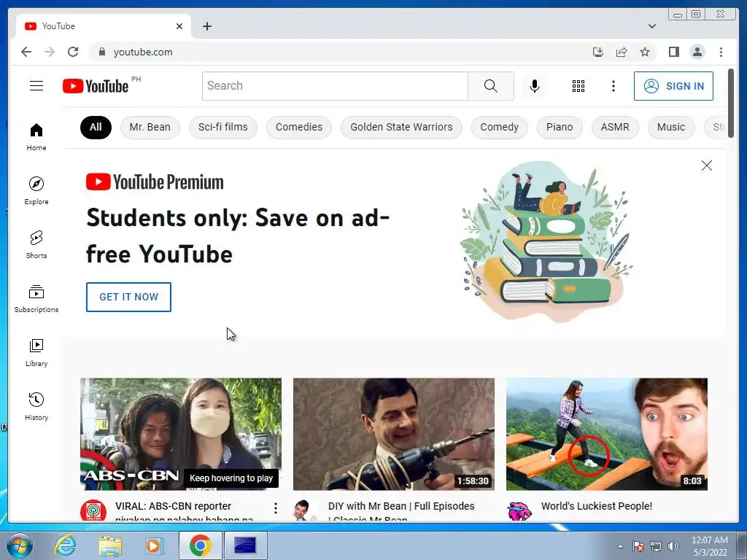The image size is (747, 560).
Task: Open the Windows Start menu
Action: pyautogui.click(x=19, y=545)
